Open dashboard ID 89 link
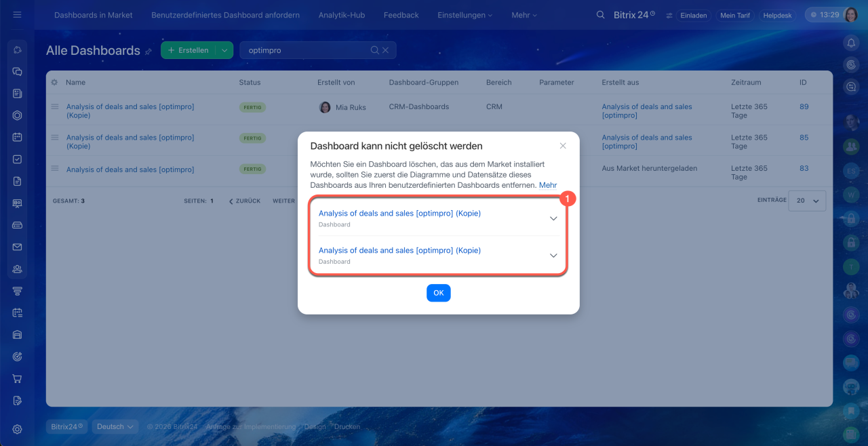 tap(804, 106)
